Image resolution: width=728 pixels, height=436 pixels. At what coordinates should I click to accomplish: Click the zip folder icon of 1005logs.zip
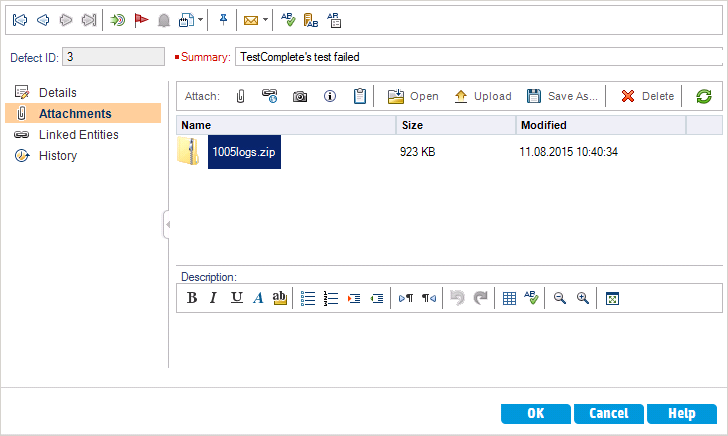coord(188,151)
